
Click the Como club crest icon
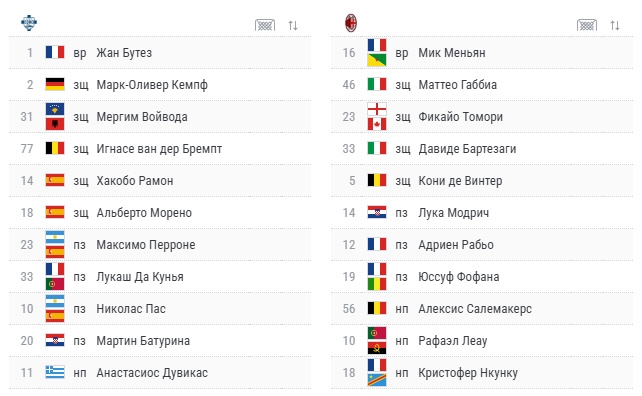(x=29, y=23)
